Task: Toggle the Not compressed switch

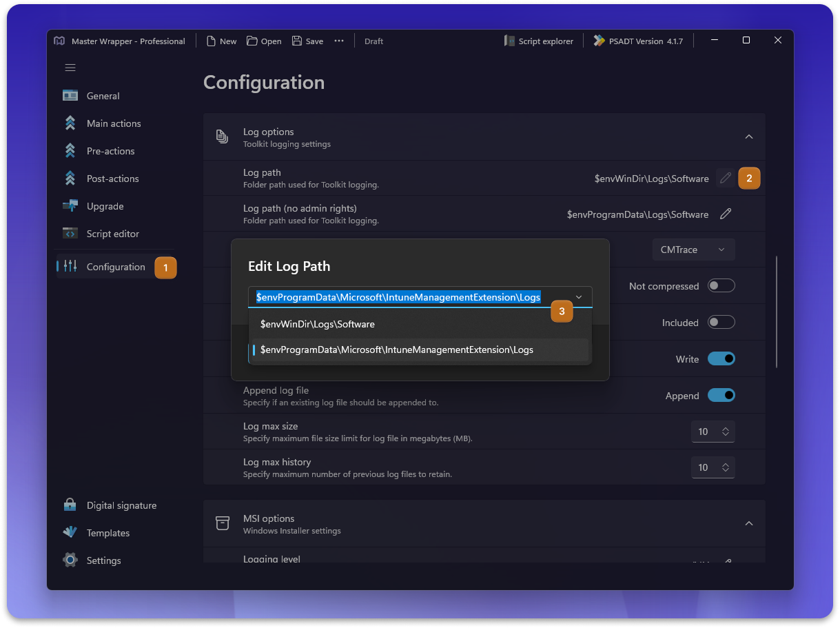Action: [721, 286]
